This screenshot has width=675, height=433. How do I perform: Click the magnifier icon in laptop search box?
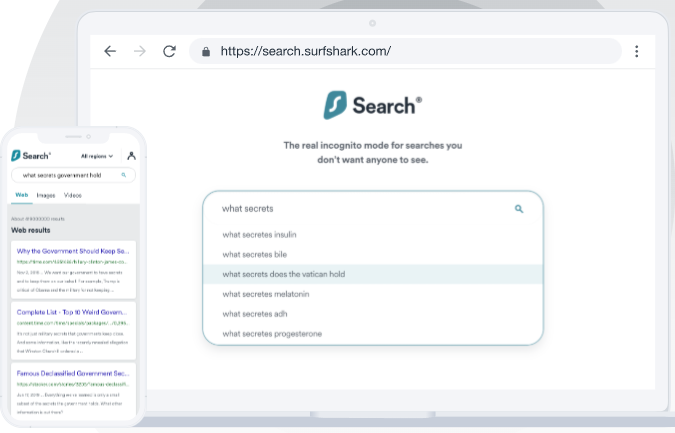[x=519, y=209]
